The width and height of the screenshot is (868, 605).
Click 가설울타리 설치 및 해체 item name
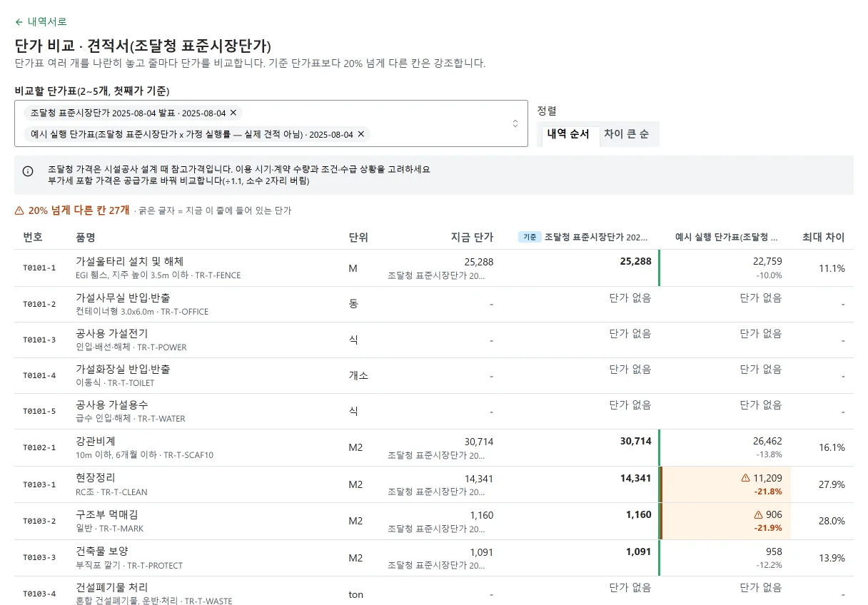pos(130,261)
